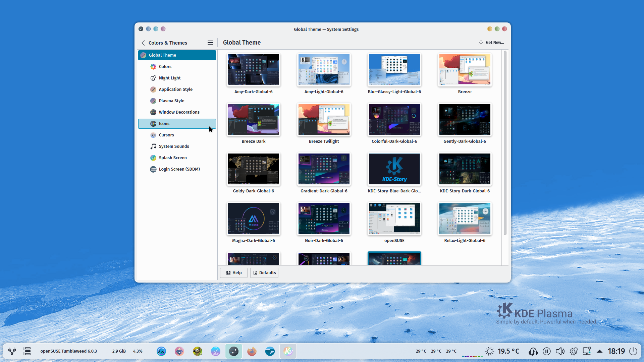This screenshot has width=644, height=362.
Task: Click the theme list vertical scrollbar
Action: (x=505, y=143)
